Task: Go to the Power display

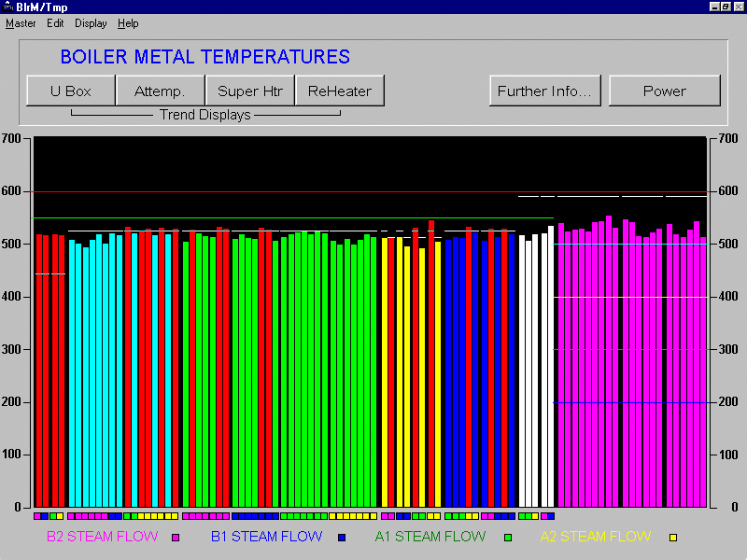Action: pyautogui.click(x=665, y=91)
